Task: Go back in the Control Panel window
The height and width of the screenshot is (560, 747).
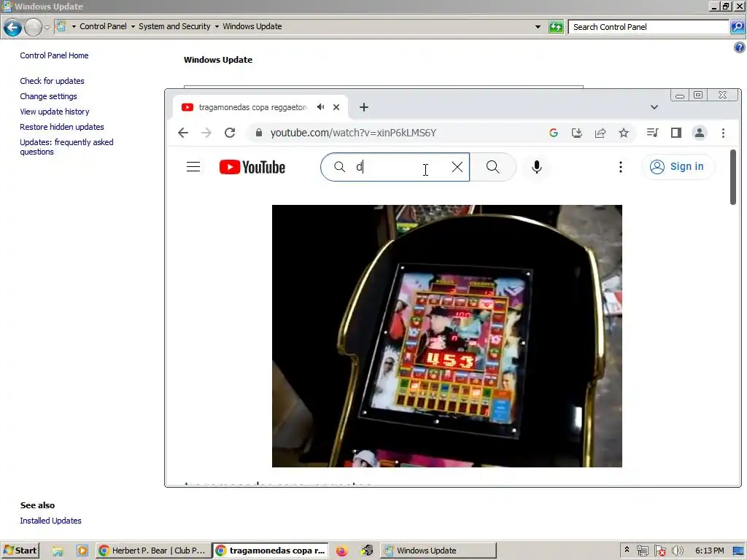Action: point(13,27)
